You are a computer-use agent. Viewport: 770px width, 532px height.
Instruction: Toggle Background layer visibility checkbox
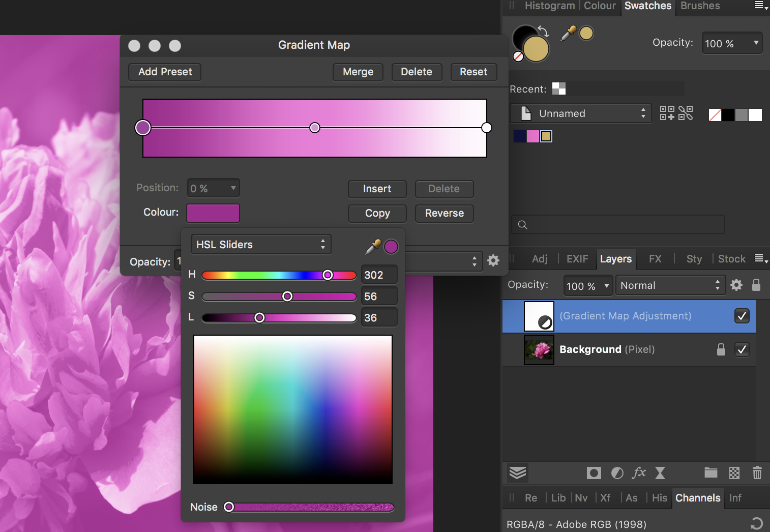point(742,349)
